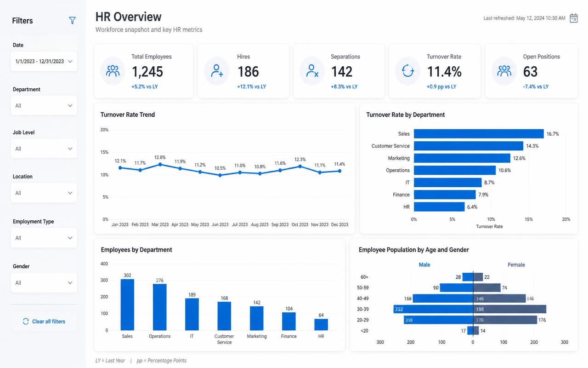Select the Sales bar in Turnover Rate by Department
This screenshot has height=368, width=588.
point(479,134)
